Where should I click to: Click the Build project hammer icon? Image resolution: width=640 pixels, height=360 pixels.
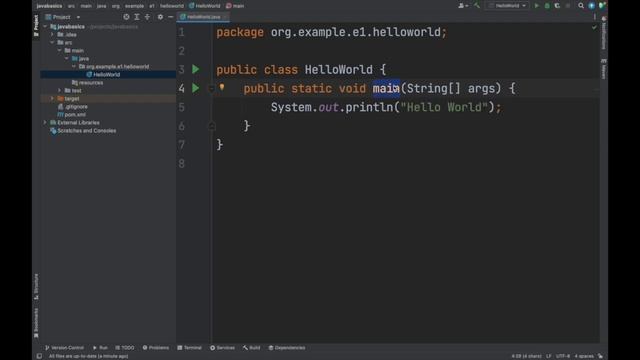click(476, 6)
